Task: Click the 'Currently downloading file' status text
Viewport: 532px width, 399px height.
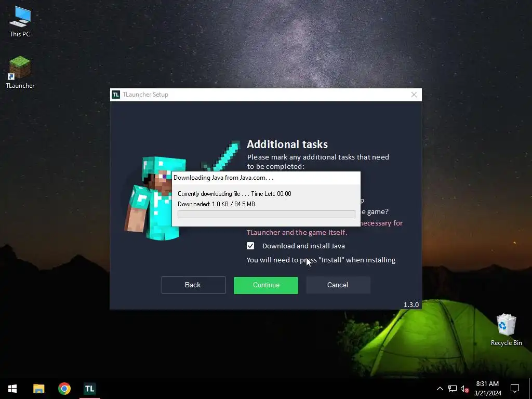Action: click(234, 194)
